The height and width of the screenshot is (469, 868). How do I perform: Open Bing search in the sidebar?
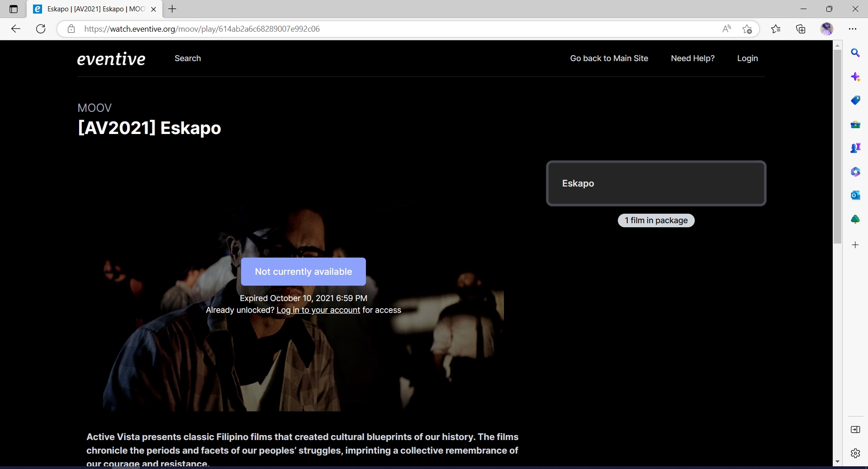856,53
